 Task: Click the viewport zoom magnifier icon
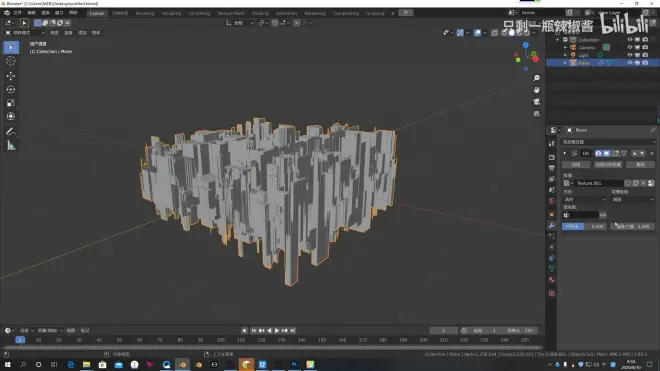click(536, 78)
